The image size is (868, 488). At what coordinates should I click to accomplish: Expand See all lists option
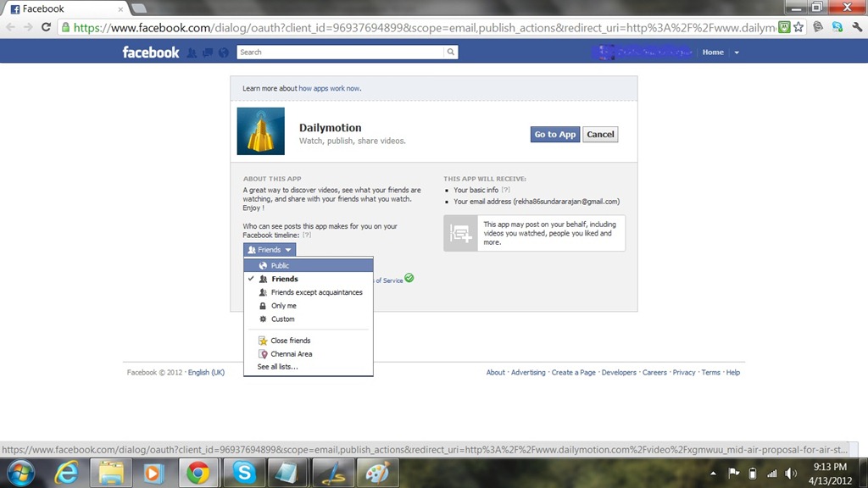click(x=277, y=367)
